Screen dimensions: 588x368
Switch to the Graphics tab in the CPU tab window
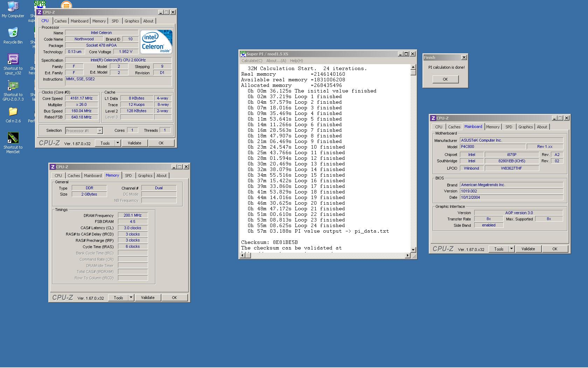132,21
